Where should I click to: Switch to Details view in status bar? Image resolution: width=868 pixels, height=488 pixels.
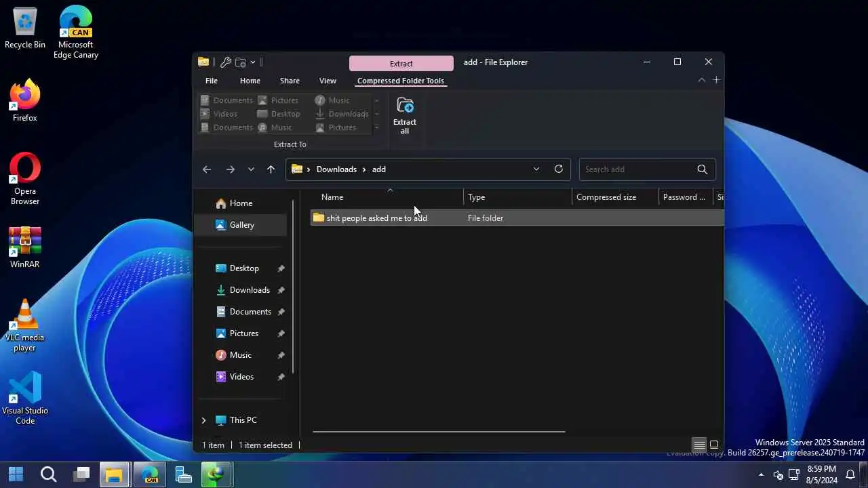[x=699, y=445]
